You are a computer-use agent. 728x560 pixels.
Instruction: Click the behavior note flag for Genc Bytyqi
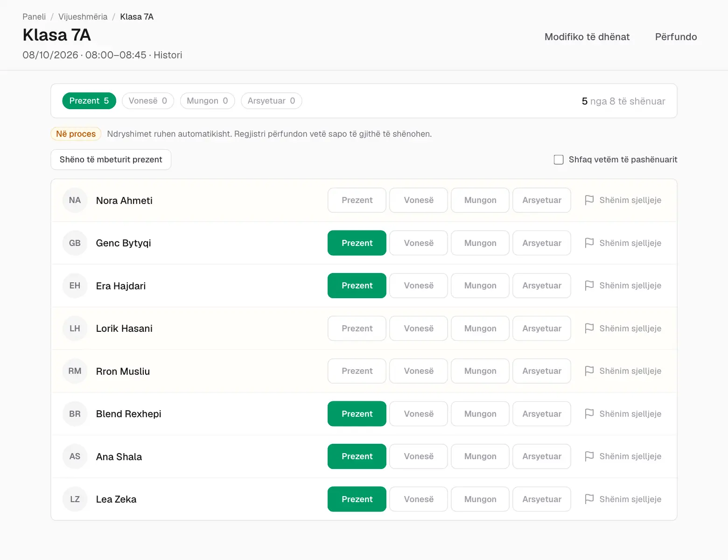(x=589, y=243)
